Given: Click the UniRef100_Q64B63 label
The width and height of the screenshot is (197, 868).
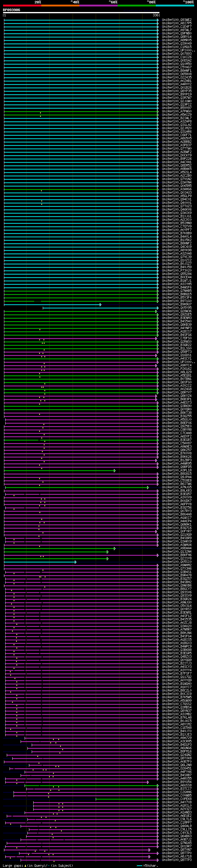Looking at the screenshot, I should pyautogui.click(x=177, y=836).
